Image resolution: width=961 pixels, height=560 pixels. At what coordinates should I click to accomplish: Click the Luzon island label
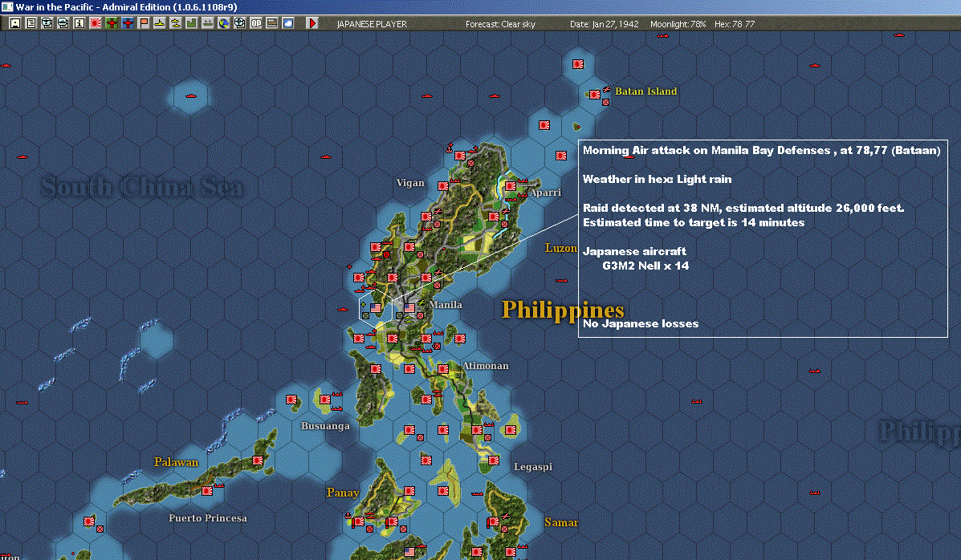pyautogui.click(x=561, y=248)
